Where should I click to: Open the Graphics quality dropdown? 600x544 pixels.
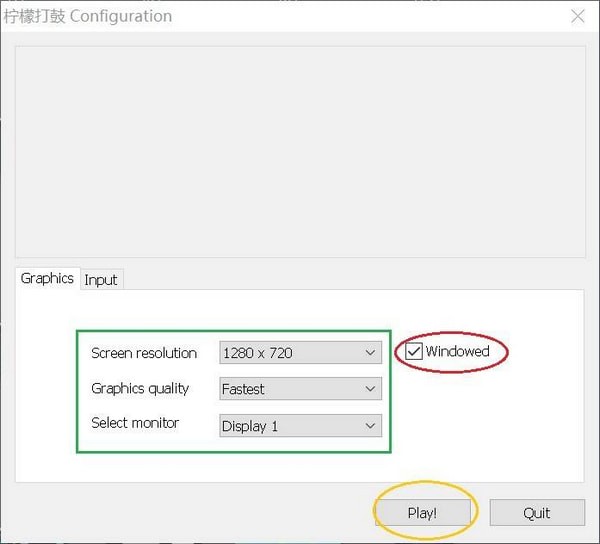point(300,389)
